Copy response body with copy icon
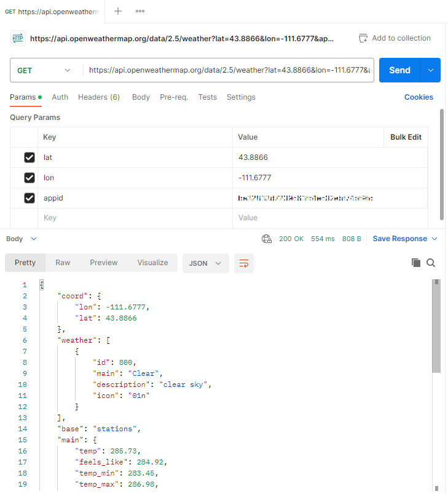The height and width of the screenshot is (494, 448). point(416,263)
